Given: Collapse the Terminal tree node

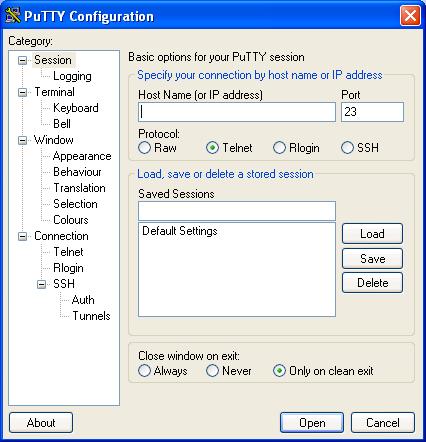Looking at the screenshot, I should click(x=22, y=92).
